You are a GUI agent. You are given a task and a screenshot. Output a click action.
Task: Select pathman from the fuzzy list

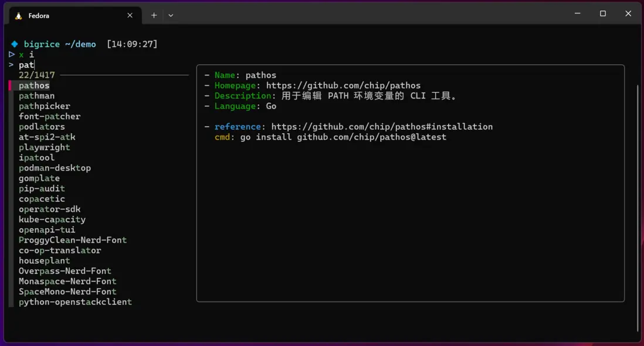pos(36,96)
